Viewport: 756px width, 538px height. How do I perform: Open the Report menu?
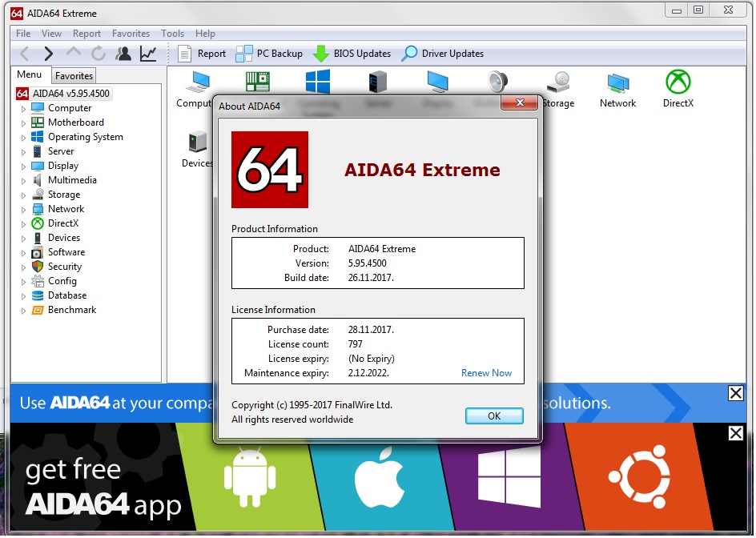click(x=86, y=34)
